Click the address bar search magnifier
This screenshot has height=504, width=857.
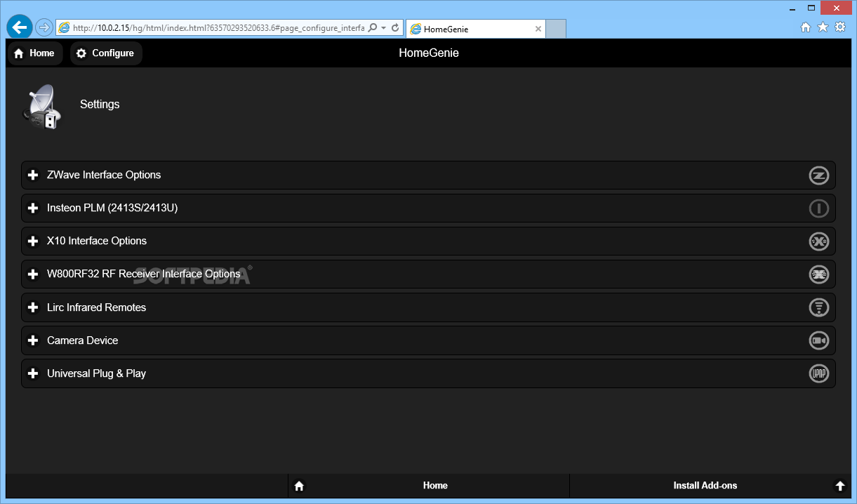(373, 27)
